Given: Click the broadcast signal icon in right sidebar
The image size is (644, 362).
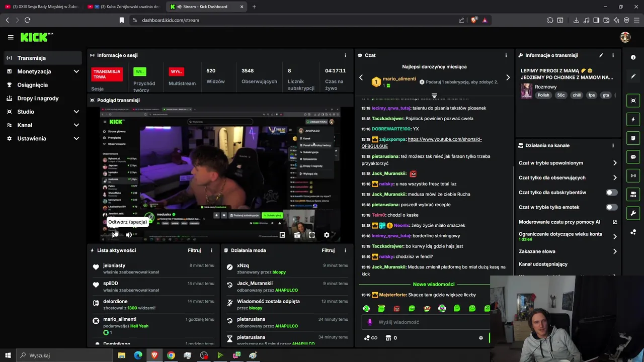Looking at the screenshot, I should point(633,175).
